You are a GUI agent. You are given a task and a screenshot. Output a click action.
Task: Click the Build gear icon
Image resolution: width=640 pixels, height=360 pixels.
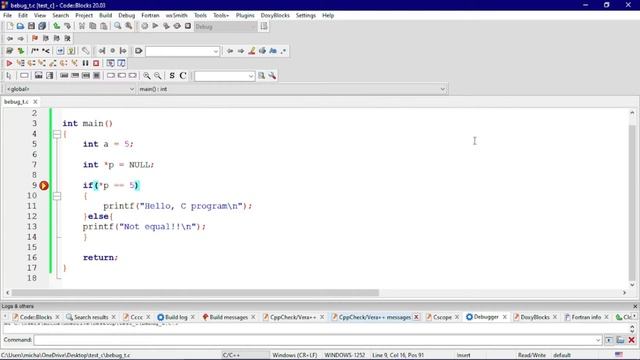coord(144,26)
